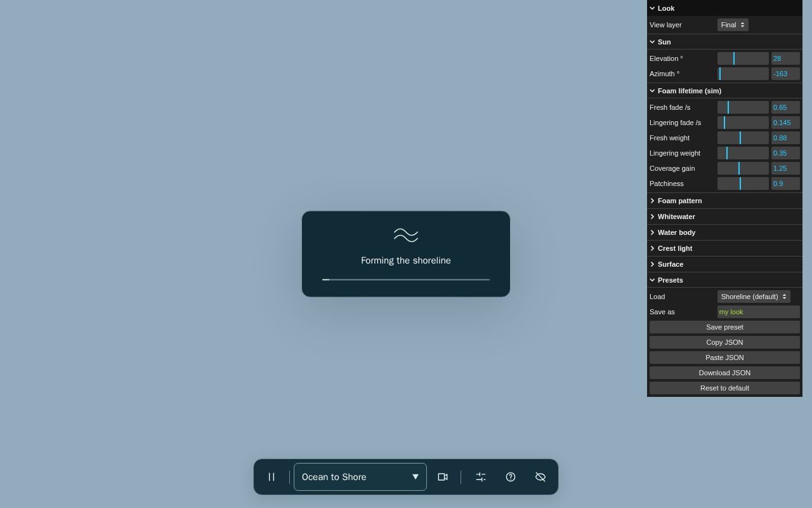
Task: Open the Load preset Shoreline (default) dropdown
Action: point(754,297)
